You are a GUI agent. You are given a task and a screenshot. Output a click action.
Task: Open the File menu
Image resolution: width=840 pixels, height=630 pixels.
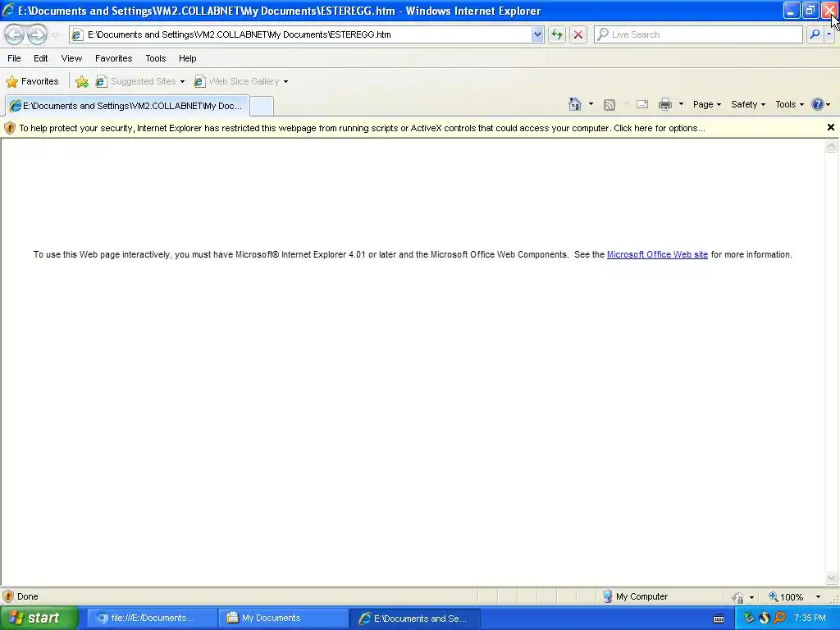click(15, 58)
